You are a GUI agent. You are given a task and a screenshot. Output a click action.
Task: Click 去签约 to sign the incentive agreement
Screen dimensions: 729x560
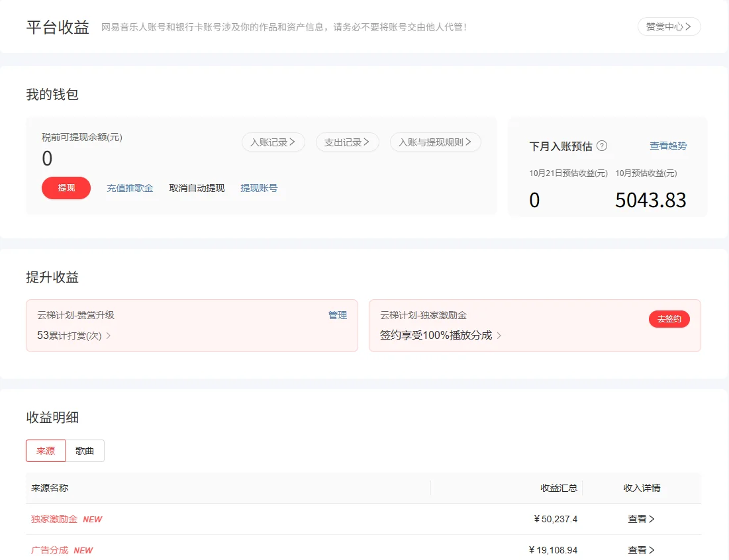[x=669, y=318]
